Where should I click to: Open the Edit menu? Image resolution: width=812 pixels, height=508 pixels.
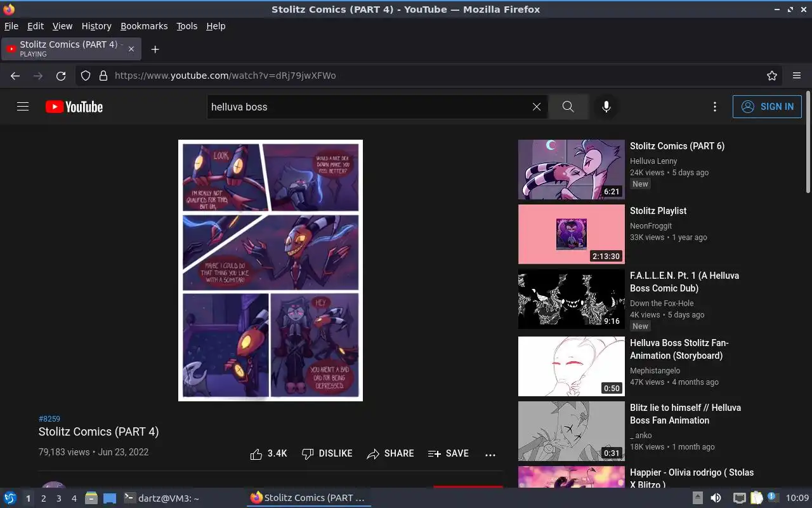point(36,26)
